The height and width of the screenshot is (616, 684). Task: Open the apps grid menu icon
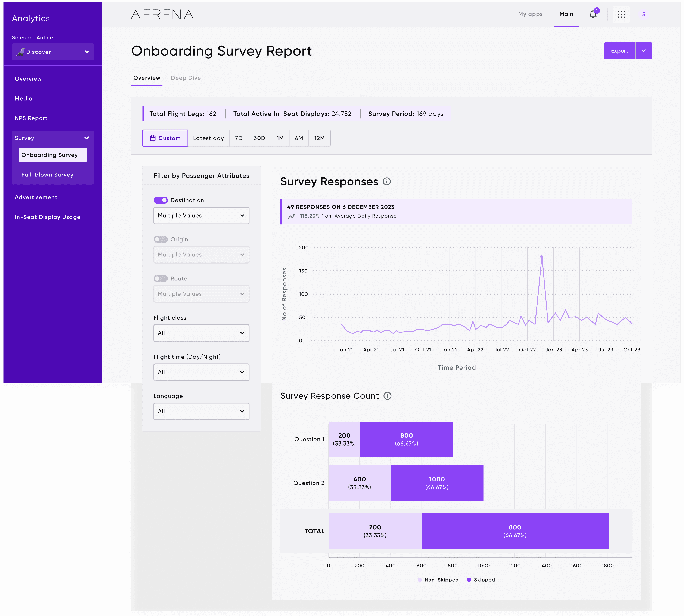(621, 14)
